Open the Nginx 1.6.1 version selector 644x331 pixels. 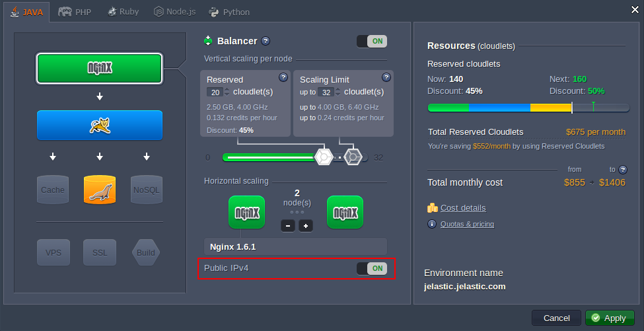[x=296, y=247]
